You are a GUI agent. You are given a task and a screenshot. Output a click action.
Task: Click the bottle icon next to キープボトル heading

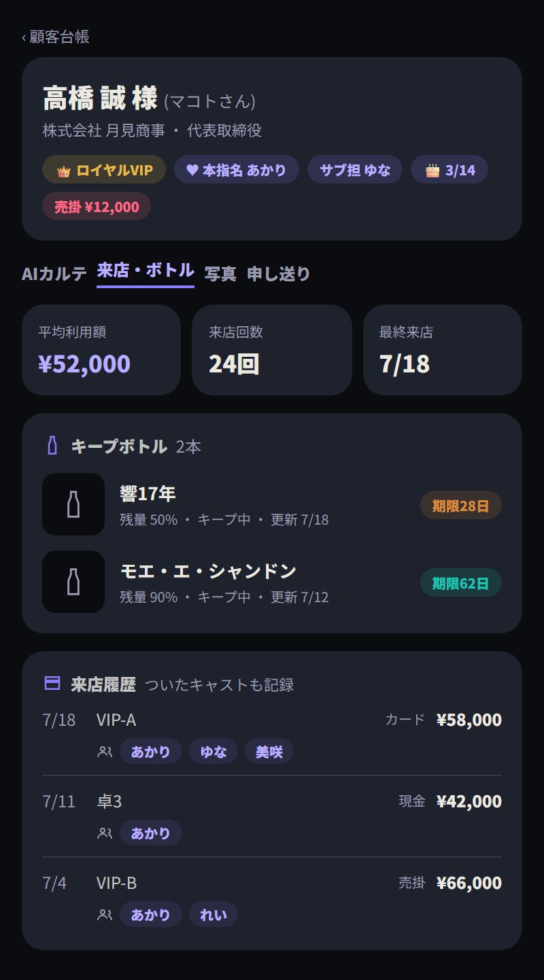tap(52, 446)
